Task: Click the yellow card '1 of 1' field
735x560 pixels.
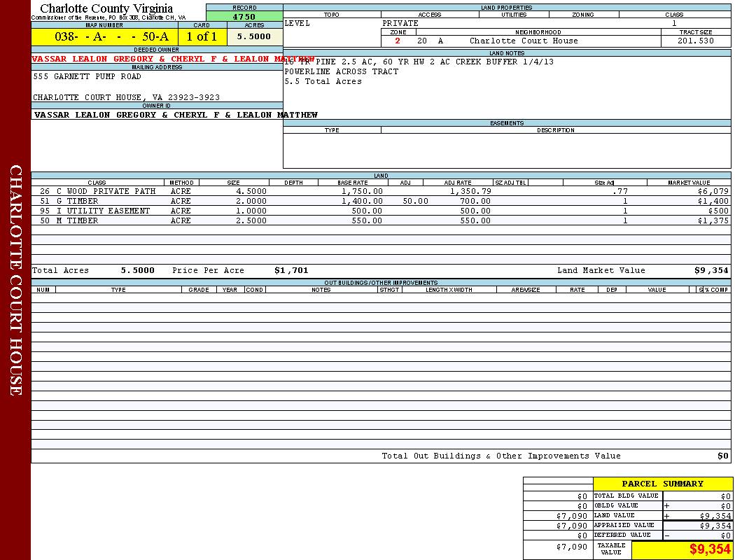Action: click(x=202, y=37)
